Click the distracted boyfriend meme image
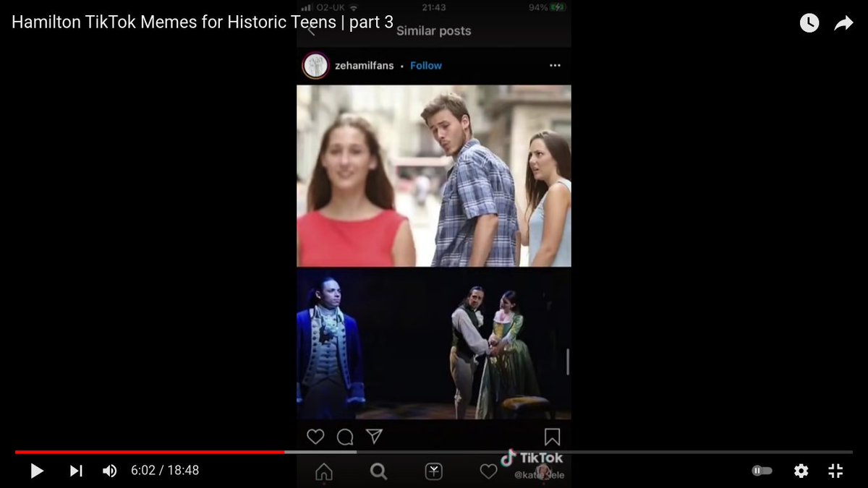The image size is (868, 488). pyautogui.click(x=434, y=176)
